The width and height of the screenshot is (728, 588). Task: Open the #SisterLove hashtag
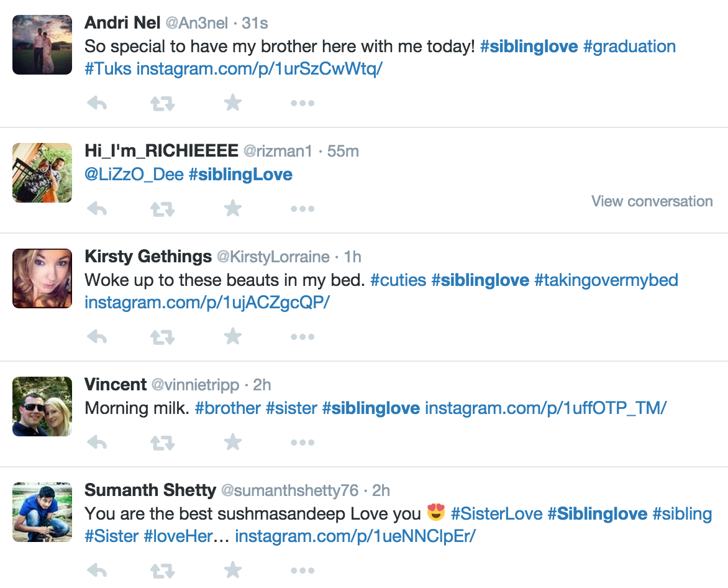tap(496, 513)
